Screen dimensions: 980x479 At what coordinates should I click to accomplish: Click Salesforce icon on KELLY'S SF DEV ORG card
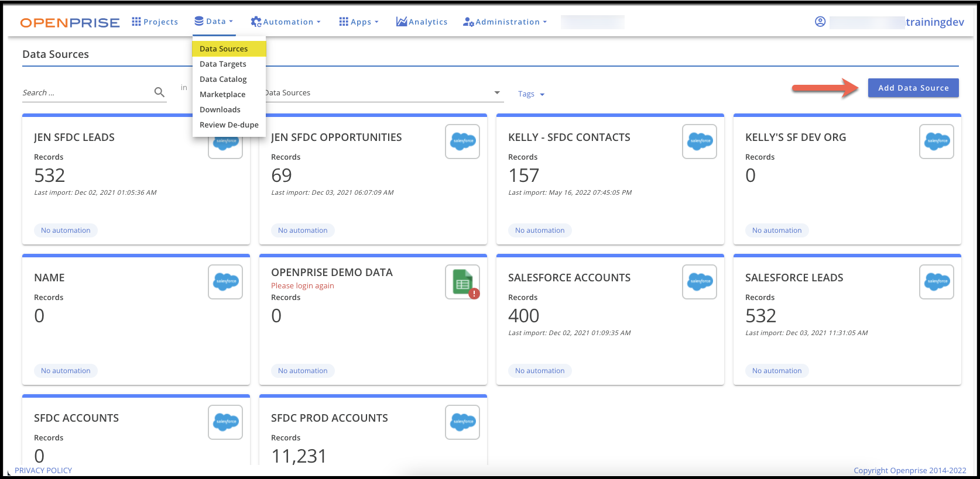coord(937,141)
